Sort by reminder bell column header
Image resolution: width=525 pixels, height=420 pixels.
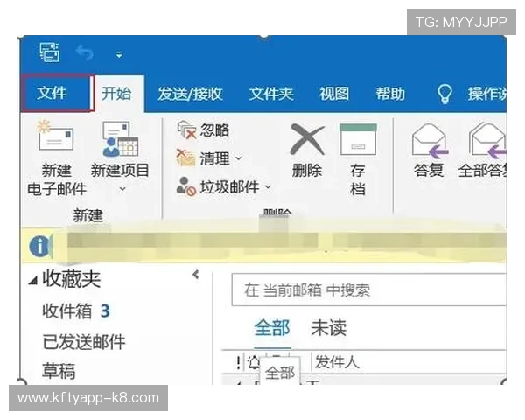pos(254,362)
